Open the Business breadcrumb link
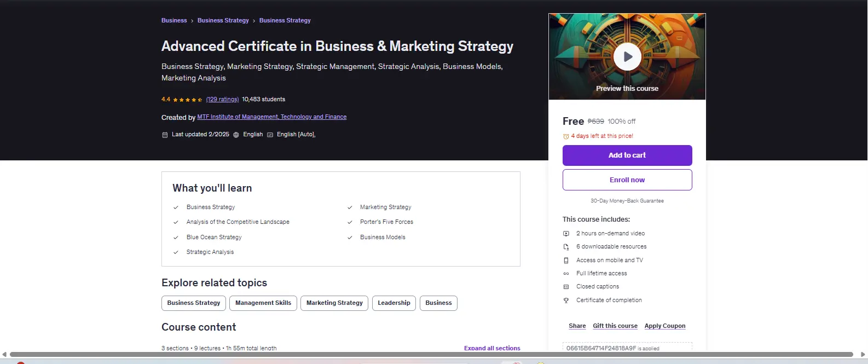The image size is (868, 364). (174, 20)
